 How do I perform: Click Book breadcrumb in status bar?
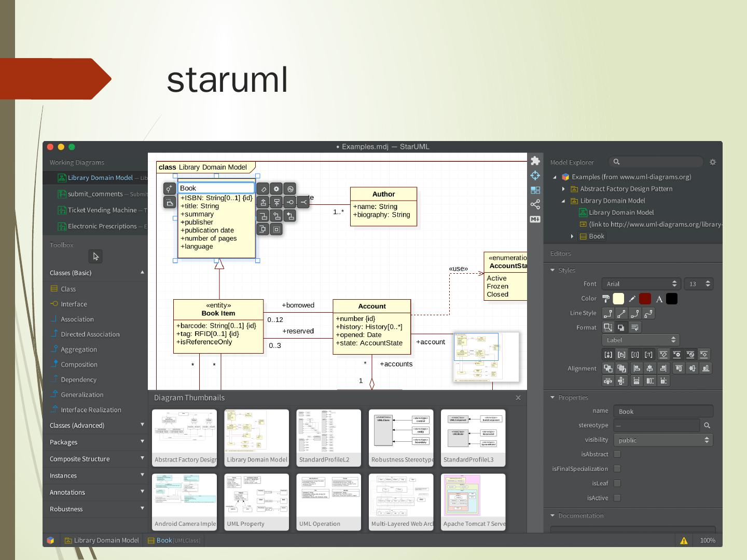tap(174, 540)
